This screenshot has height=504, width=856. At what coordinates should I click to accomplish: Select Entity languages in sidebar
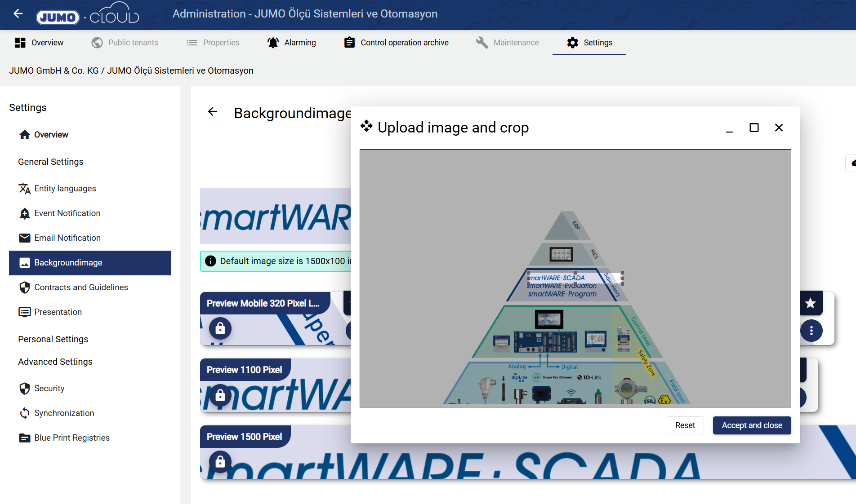pos(65,189)
